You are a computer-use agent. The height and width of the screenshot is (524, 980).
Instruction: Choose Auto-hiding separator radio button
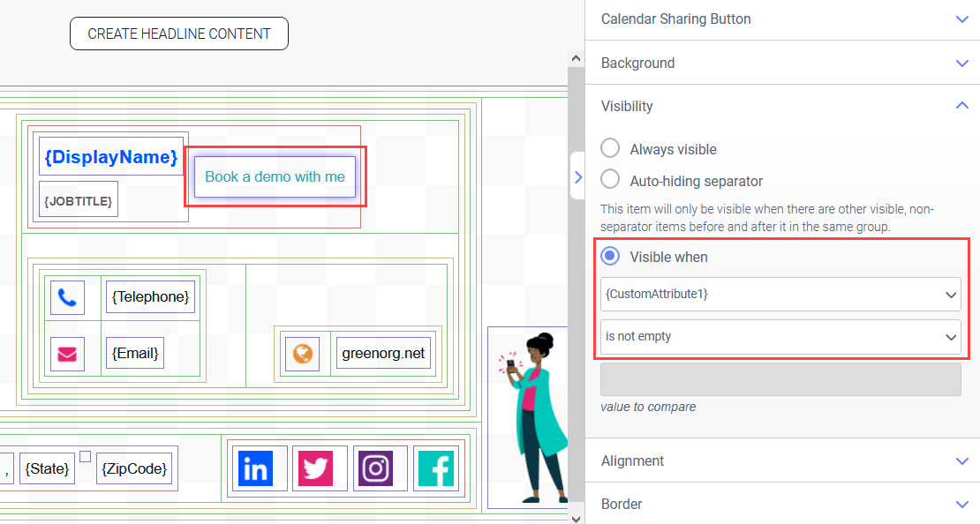coord(610,181)
